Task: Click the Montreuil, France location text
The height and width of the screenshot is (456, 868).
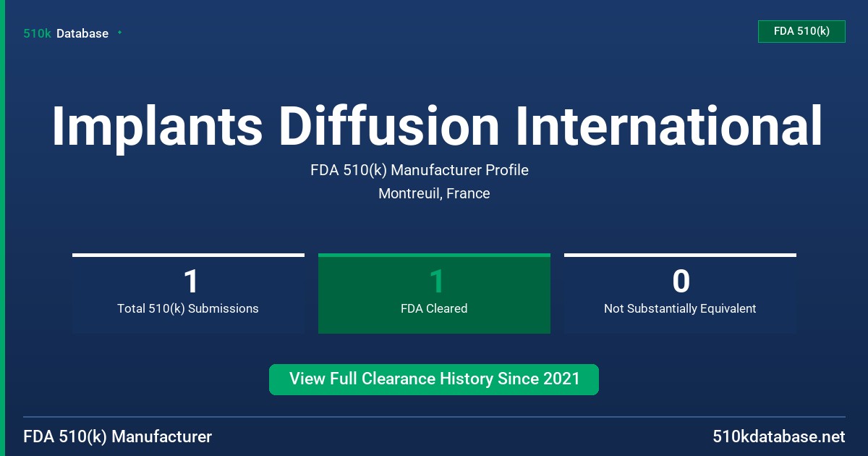Action: pos(434,193)
